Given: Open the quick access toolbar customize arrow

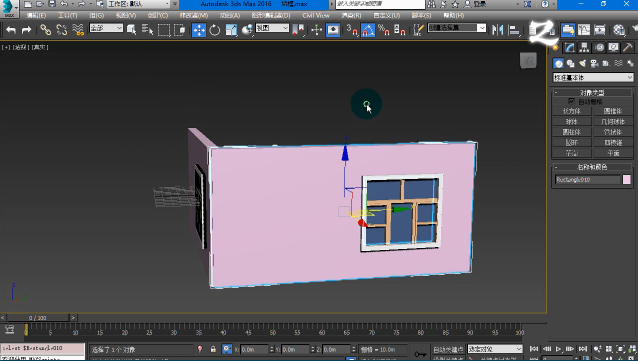Looking at the screenshot, I should pos(175,4).
